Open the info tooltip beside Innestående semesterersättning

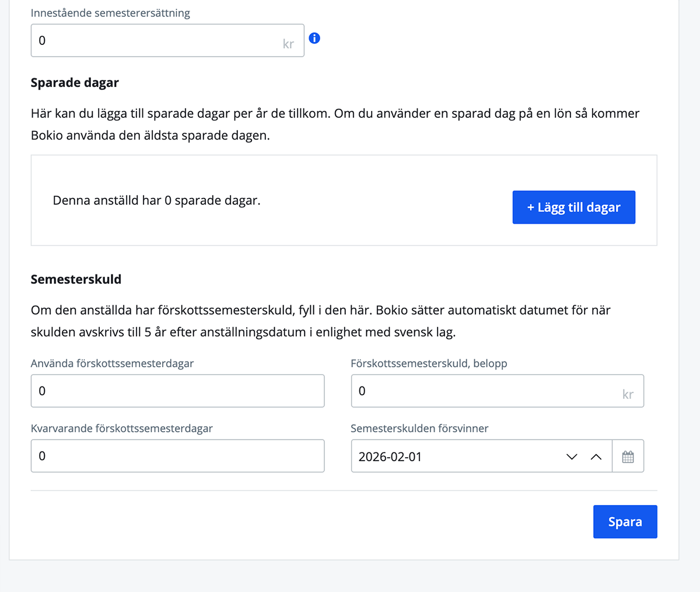(314, 37)
